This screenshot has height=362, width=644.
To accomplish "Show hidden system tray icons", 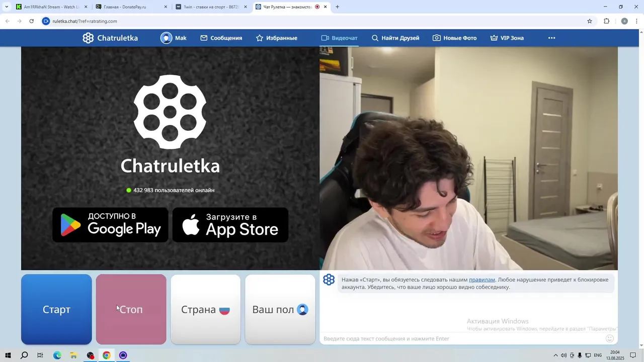I will (555, 355).
